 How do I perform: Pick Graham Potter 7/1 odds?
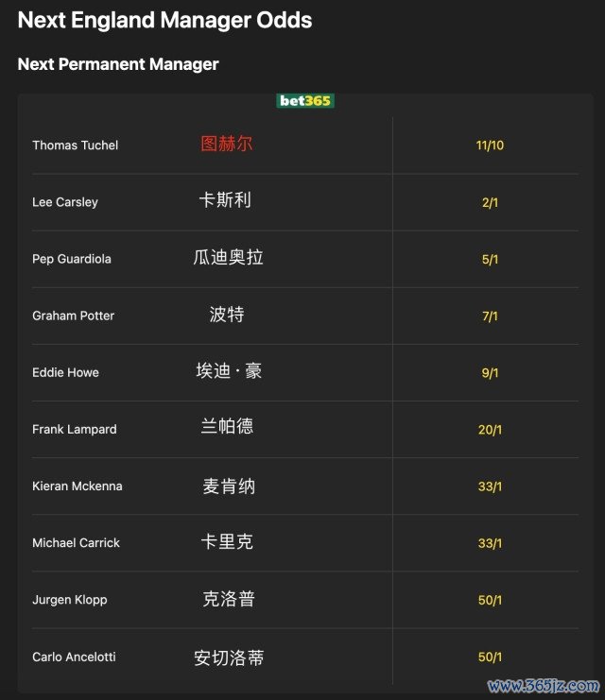click(x=490, y=316)
